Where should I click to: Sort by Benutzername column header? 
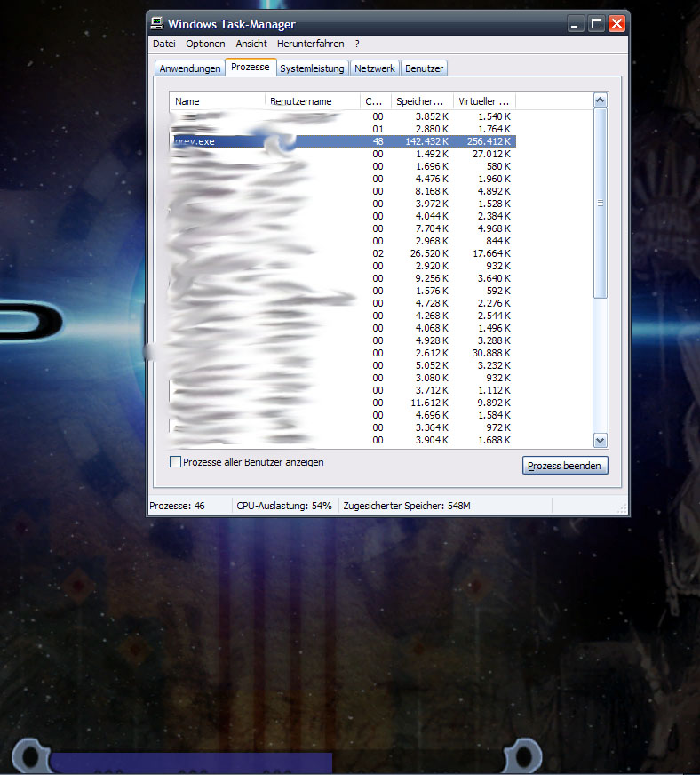pyautogui.click(x=312, y=101)
